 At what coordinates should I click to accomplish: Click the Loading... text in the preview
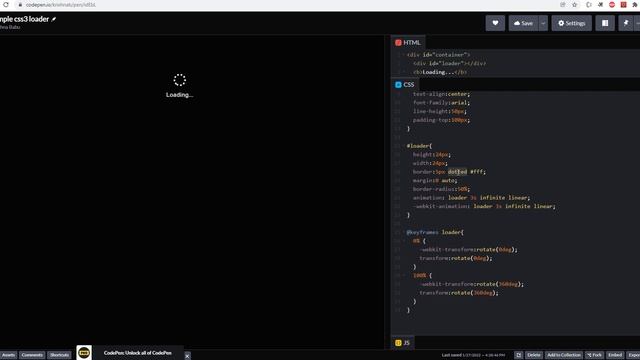pos(180,95)
